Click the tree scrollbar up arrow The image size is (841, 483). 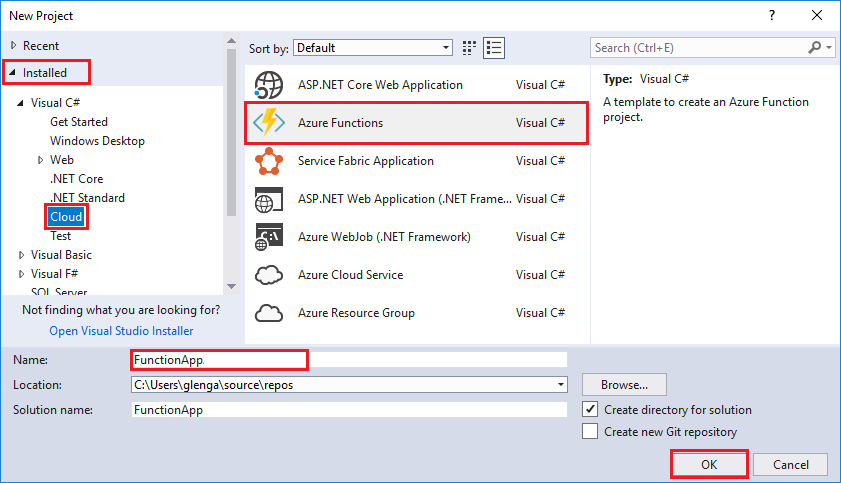(x=232, y=41)
